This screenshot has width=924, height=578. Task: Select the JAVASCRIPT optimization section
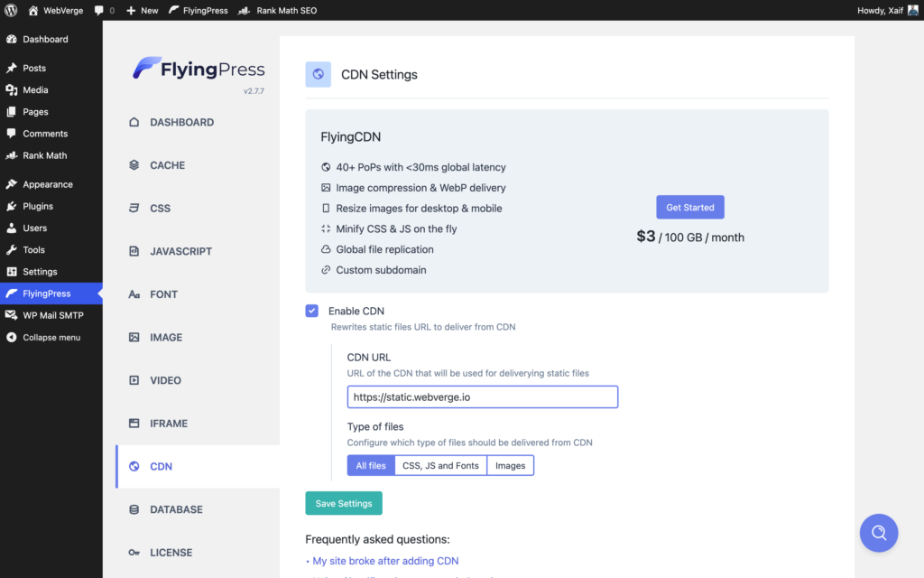pos(183,251)
